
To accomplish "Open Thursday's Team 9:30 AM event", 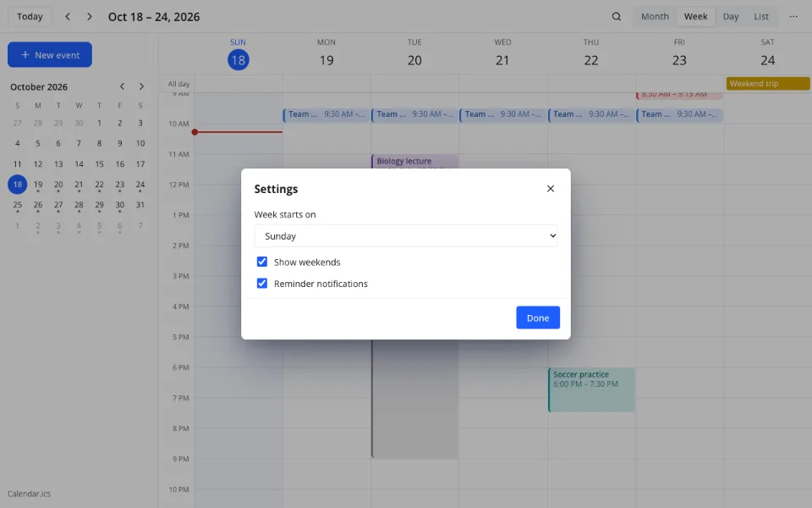I will pyautogui.click(x=591, y=114).
